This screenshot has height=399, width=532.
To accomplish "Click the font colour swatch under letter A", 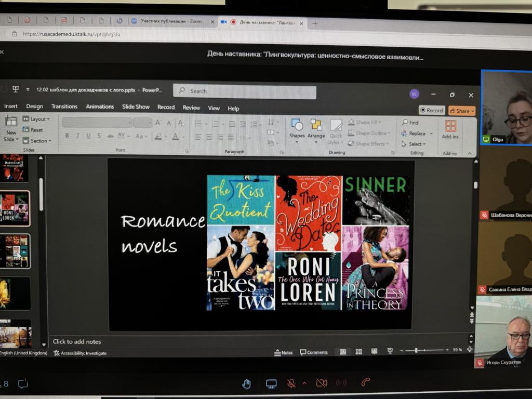I will (x=176, y=137).
